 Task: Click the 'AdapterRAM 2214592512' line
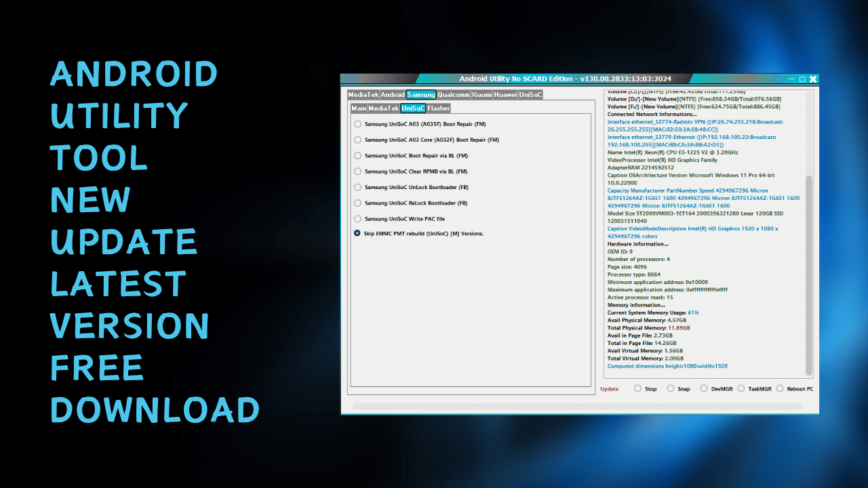pos(641,167)
